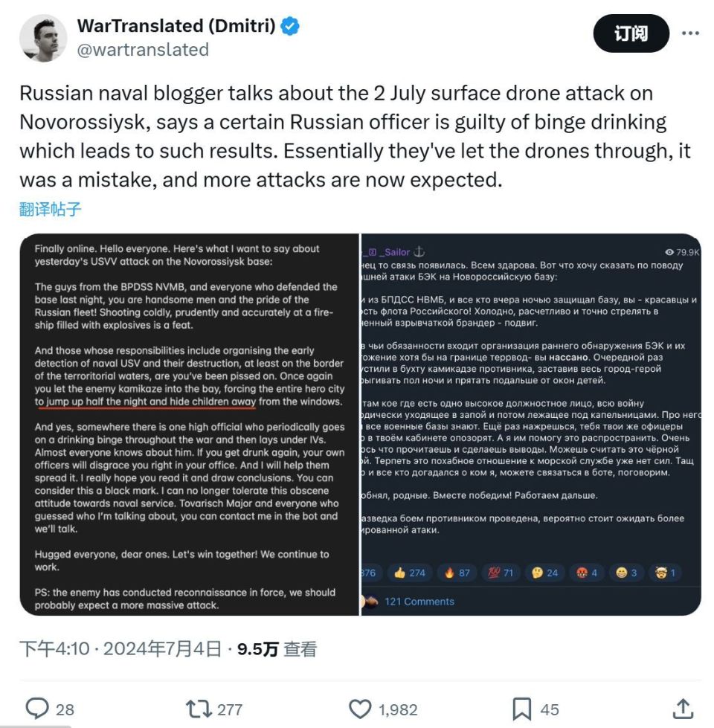The height and width of the screenshot is (728, 714).
Task: Click the blue verified badge
Action: [290, 26]
